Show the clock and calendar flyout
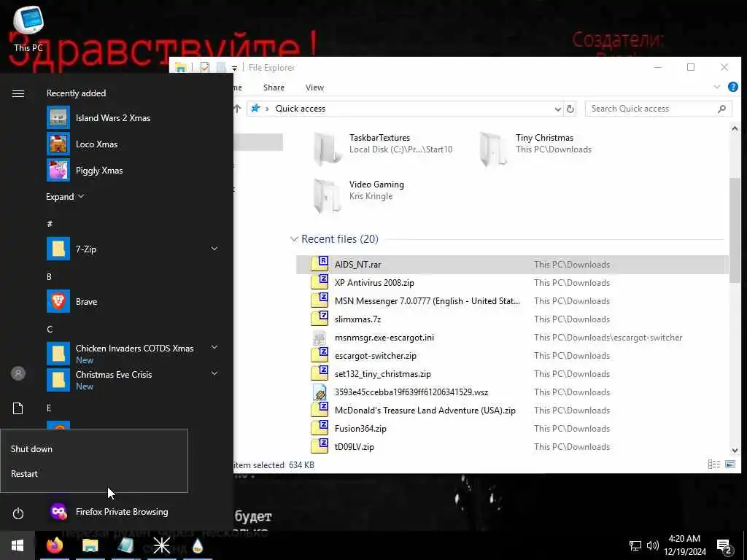This screenshot has height=560, width=747. (x=684, y=545)
